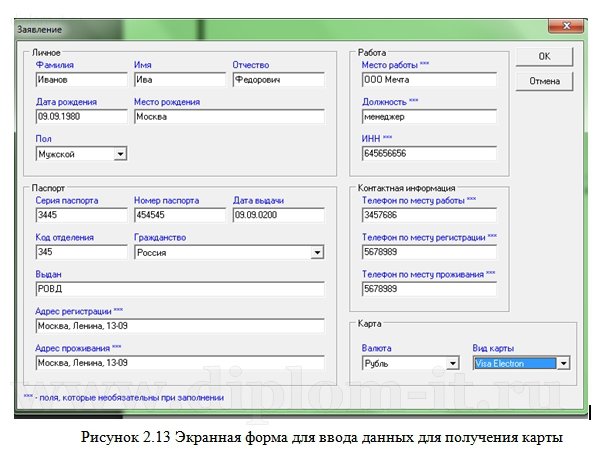Image resolution: width=612 pixels, height=451 pixels.
Task: Focus the Фамилия field containing Иванов
Action: [x=81, y=80]
